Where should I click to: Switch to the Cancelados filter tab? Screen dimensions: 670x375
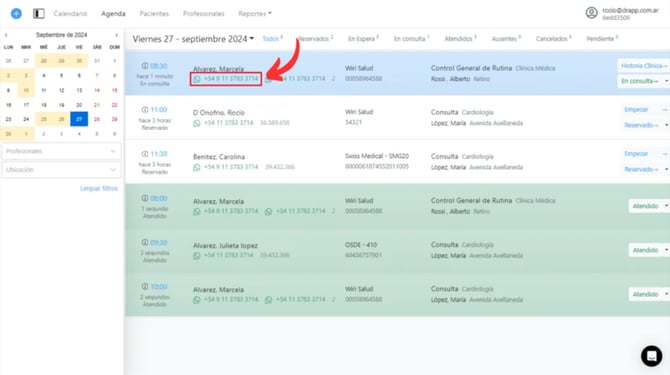[x=553, y=38]
